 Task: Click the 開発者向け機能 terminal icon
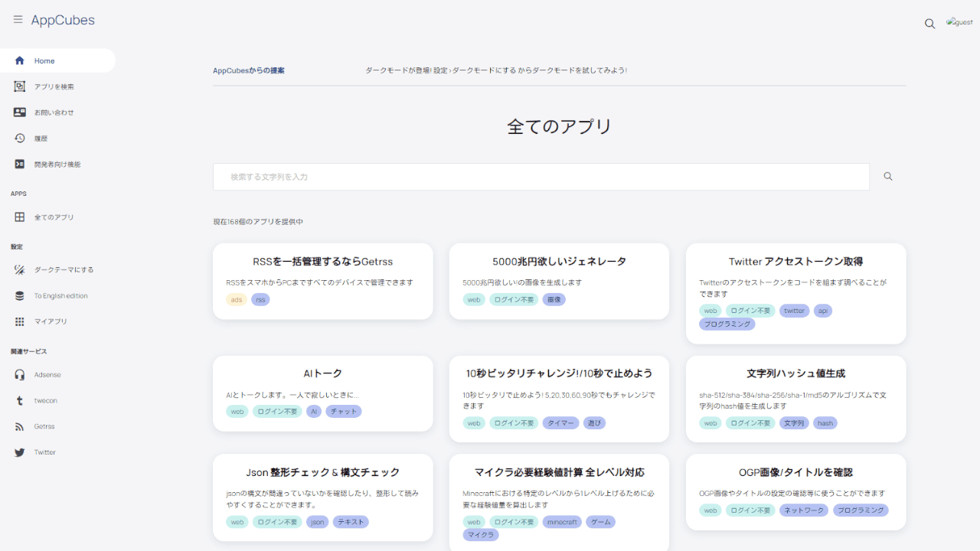(x=20, y=165)
